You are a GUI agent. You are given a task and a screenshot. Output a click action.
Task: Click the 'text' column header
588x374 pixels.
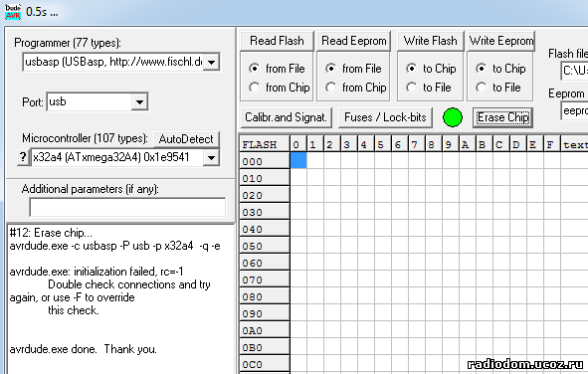click(574, 144)
